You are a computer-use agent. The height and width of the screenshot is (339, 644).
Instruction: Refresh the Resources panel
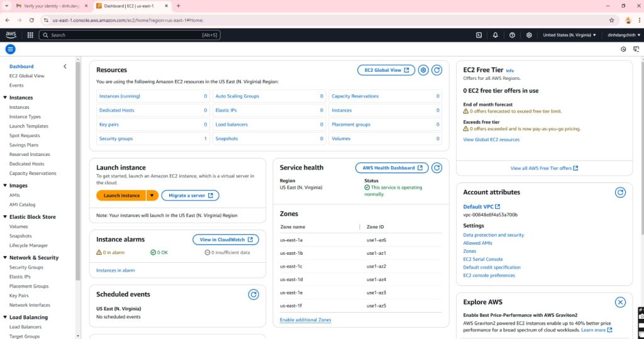click(x=437, y=70)
